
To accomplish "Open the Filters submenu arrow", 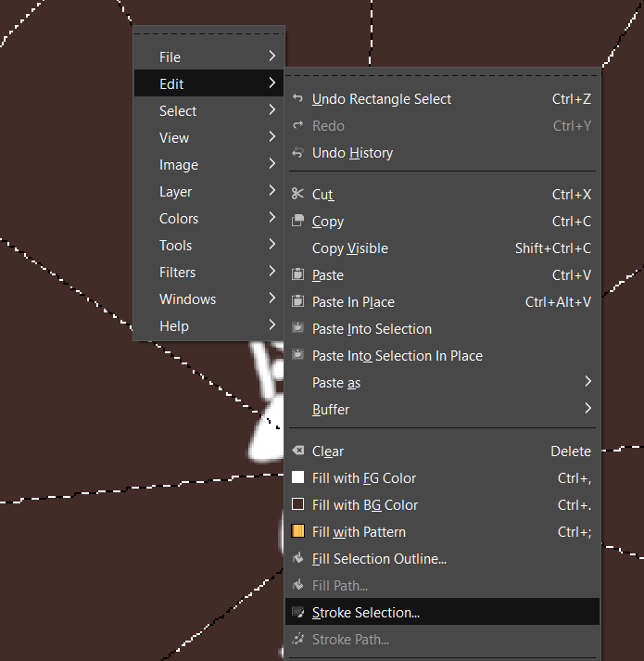I will [272, 272].
